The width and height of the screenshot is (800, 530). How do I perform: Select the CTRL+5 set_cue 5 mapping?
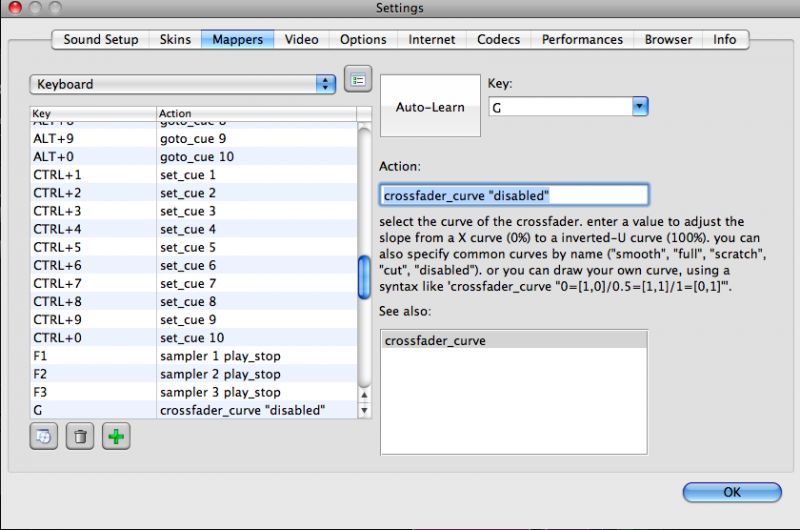pos(190,247)
